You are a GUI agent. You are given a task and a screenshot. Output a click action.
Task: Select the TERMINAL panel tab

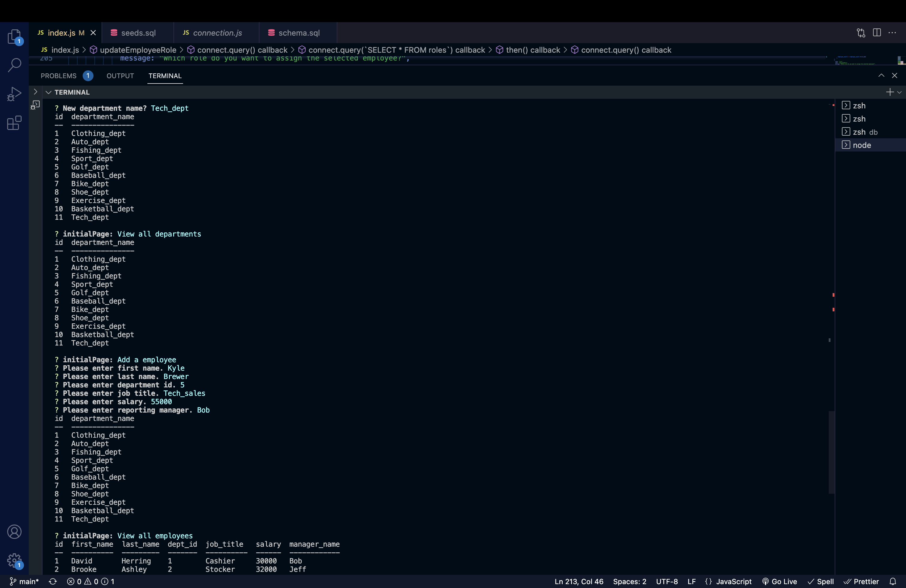(x=165, y=76)
